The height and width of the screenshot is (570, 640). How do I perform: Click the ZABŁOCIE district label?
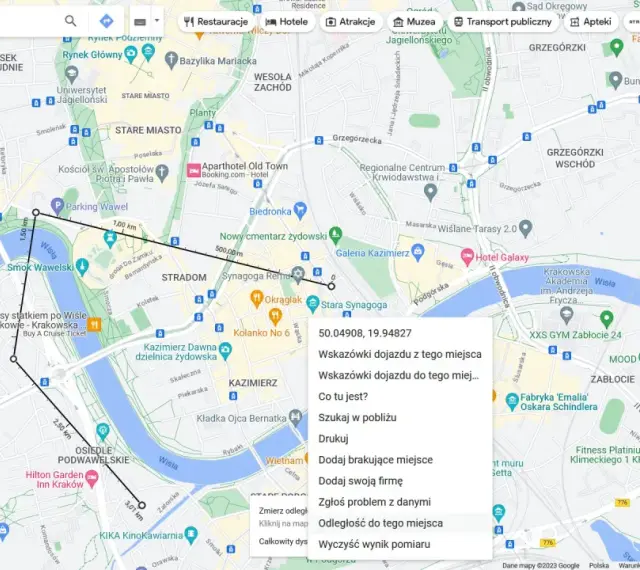point(613,379)
